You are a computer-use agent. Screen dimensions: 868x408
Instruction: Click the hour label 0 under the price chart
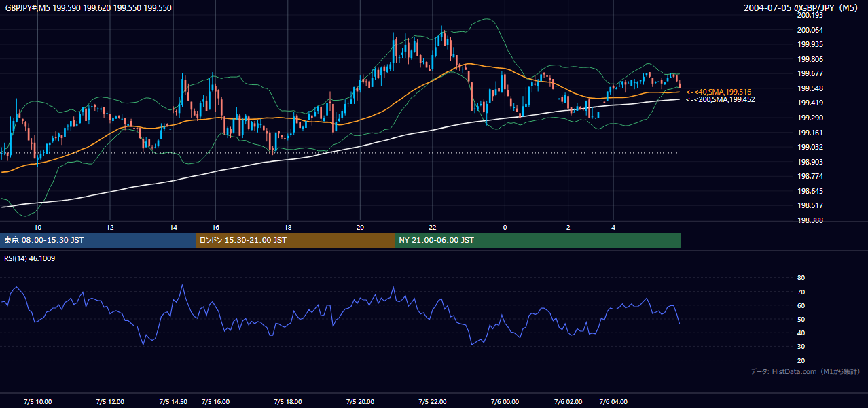click(505, 227)
